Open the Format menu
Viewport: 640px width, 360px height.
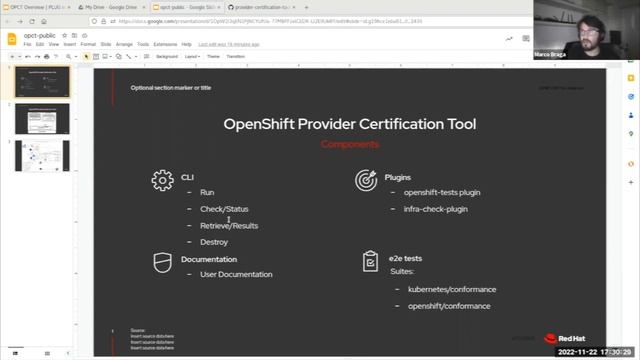click(x=88, y=44)
